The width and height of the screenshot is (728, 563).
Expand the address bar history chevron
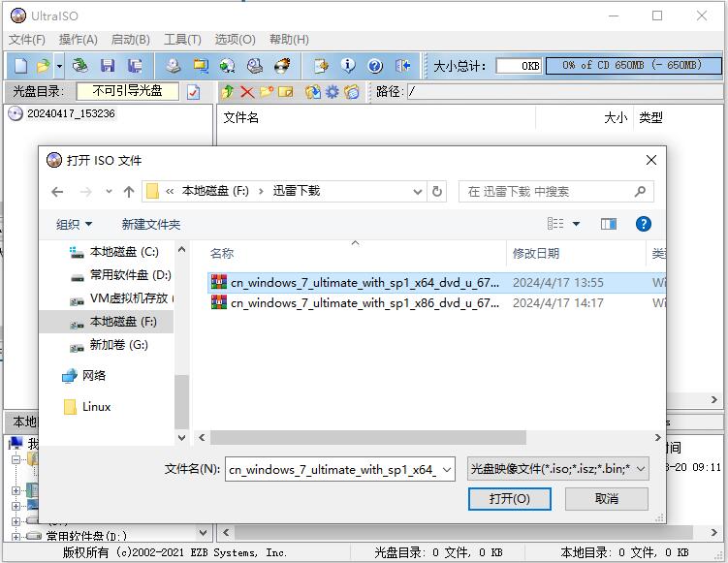(x=418, y=192)
